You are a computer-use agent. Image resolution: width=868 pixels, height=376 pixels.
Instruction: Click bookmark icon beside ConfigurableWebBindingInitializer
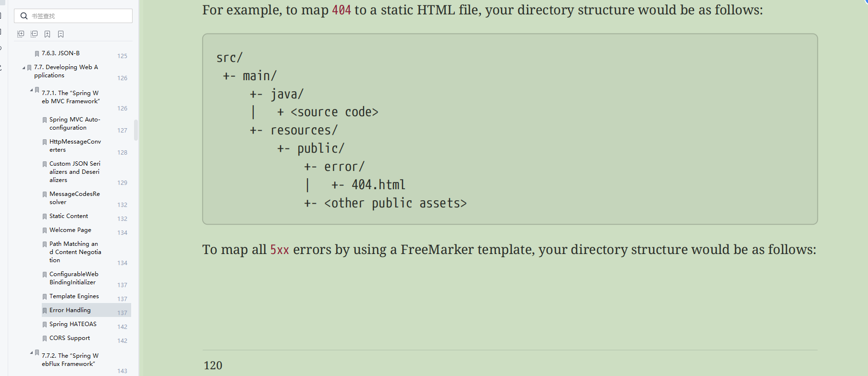45,275
